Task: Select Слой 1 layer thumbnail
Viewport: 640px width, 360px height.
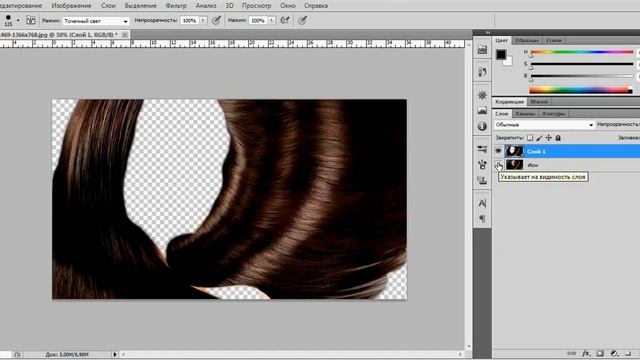Action: pyautogui.click(x=514, y=151)
